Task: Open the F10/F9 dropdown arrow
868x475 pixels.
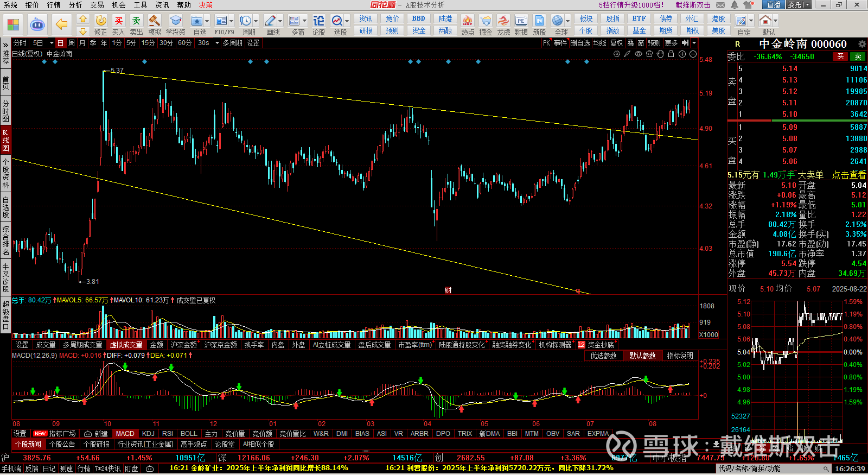Action: pos(231,21)
